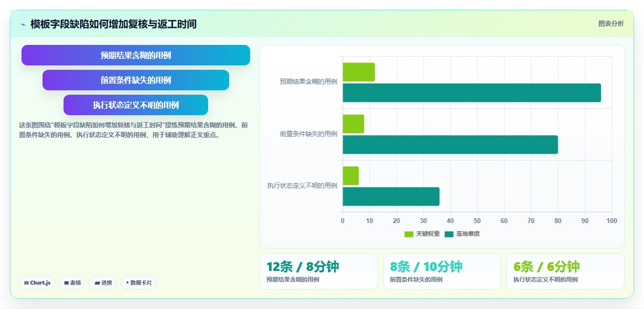The height and width of the screenshot is (309, 644).
Task: Click the 关键权重 bar for 预期结果含糊的用例
Action: click(x=359, y=72)
